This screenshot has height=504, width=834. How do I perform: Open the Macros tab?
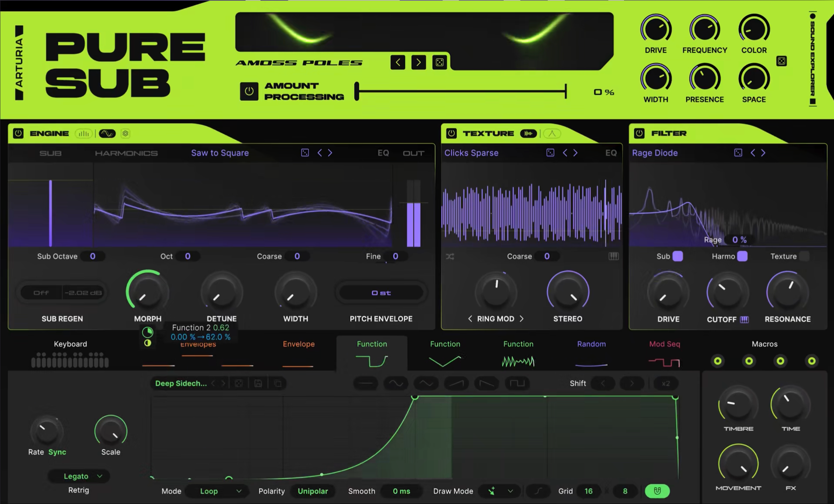pyautogui.click(x=765, y=344)
